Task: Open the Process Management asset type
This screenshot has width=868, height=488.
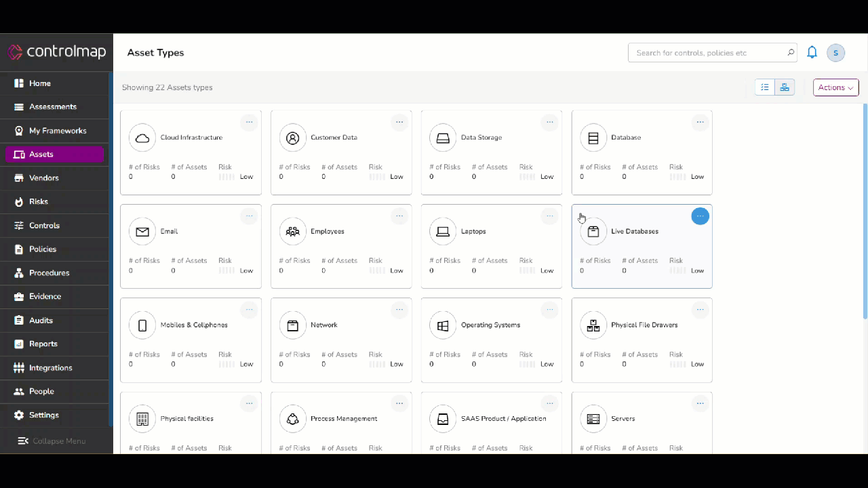Action: point(341,423)
